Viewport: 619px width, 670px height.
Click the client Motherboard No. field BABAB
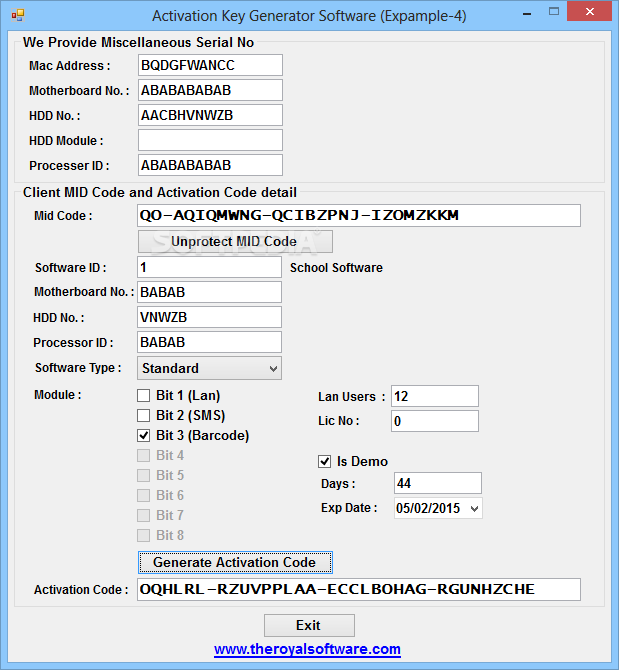click(209, 292)
